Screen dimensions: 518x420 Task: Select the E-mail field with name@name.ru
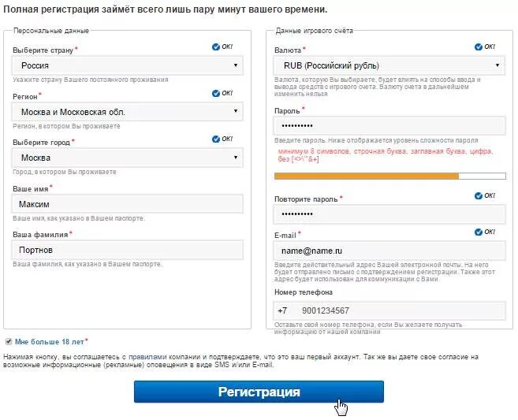coord(389,250)
